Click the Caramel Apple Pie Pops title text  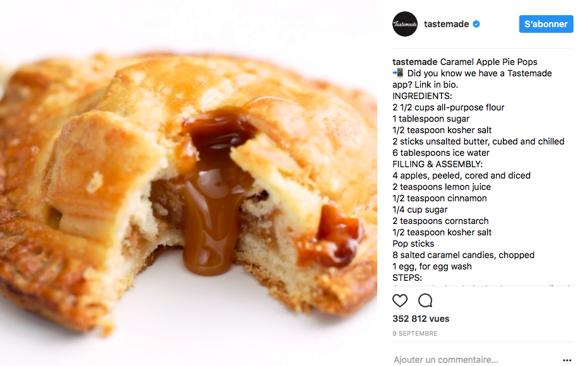(488, 62)
